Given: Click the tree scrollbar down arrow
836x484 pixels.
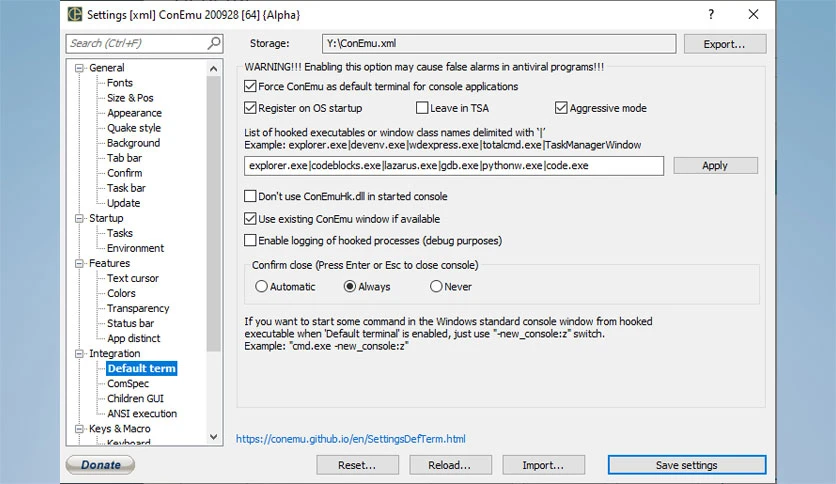Looking at the screenshot, I should click(213, 437).
